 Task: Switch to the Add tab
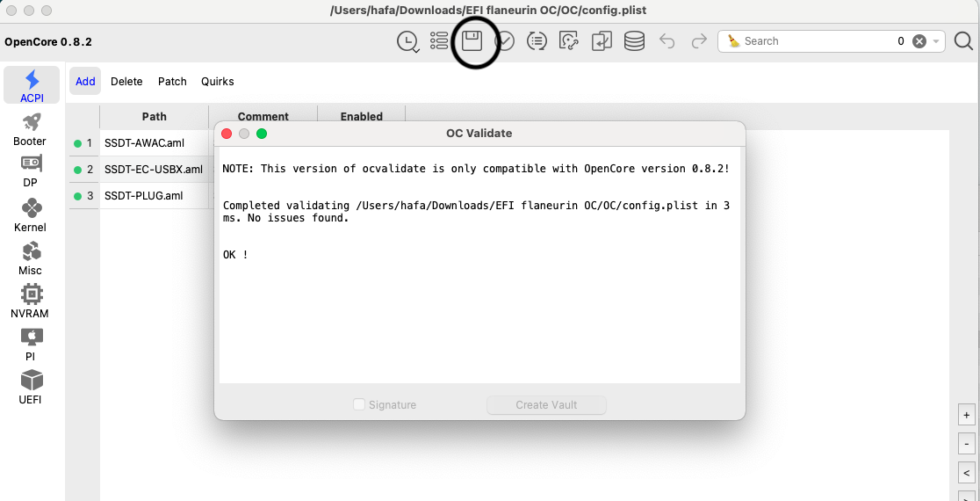click(85, 82)
